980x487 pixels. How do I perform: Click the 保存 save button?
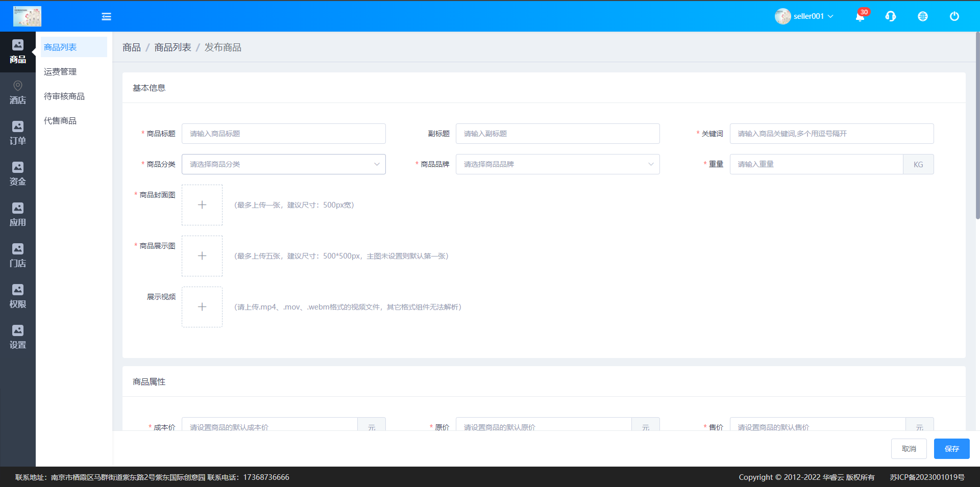pyautogui.click(x=951, y=449)
